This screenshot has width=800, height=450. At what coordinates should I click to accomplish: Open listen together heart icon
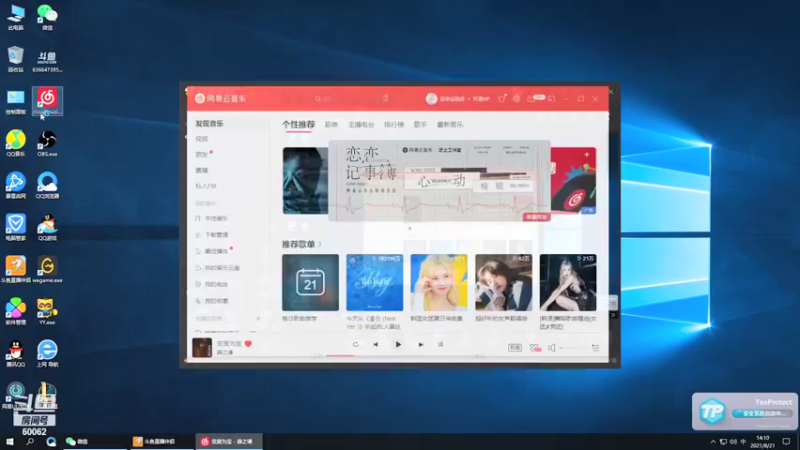tap(535, 347)
